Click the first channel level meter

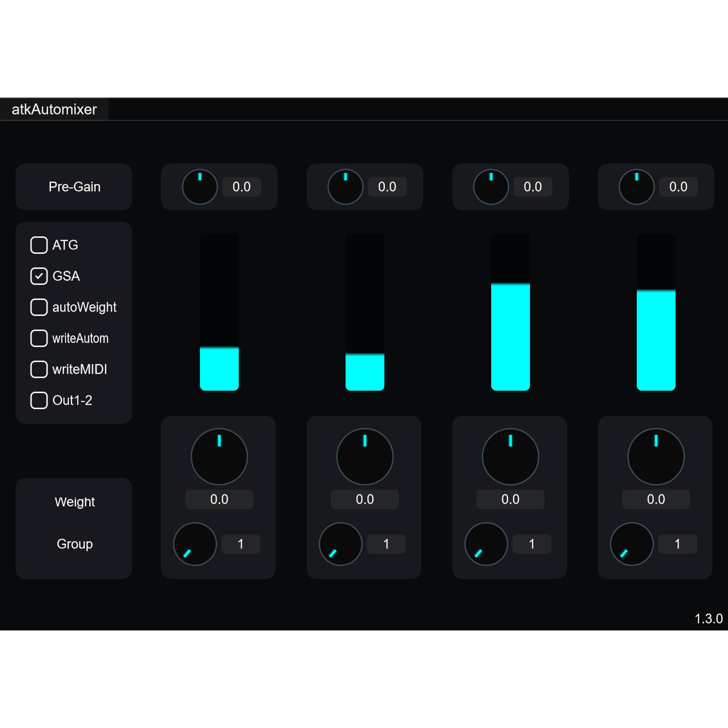[219, 312]
